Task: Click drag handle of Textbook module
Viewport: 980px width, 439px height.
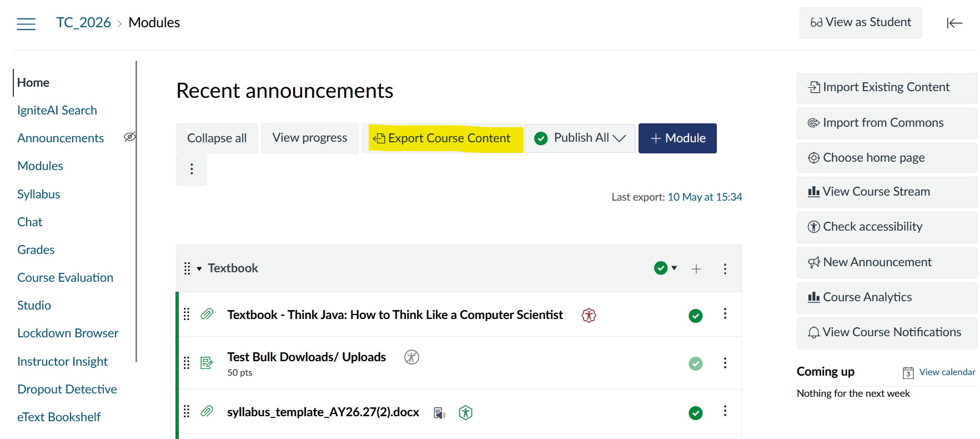Action: pos(187,268)
